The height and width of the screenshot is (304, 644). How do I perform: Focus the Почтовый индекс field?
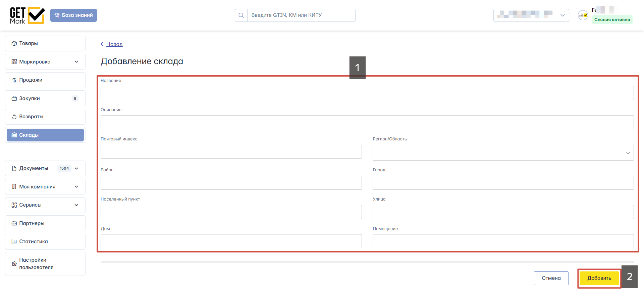coord(231,151)
